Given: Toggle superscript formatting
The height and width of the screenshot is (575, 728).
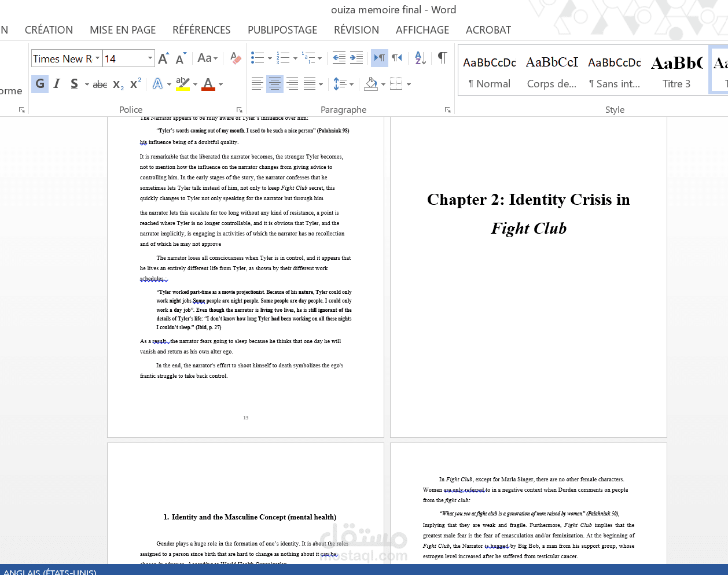Looking at the screenshot, I should pyautogui.click(x=135, y=84).
